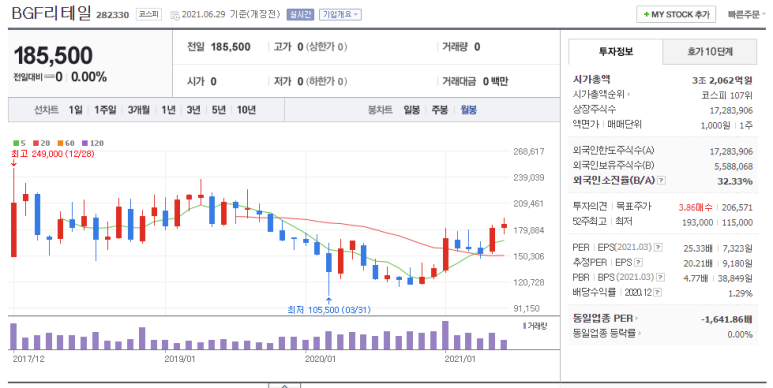Open help icon next to 배당수익률 2020.12

[658, 293]
